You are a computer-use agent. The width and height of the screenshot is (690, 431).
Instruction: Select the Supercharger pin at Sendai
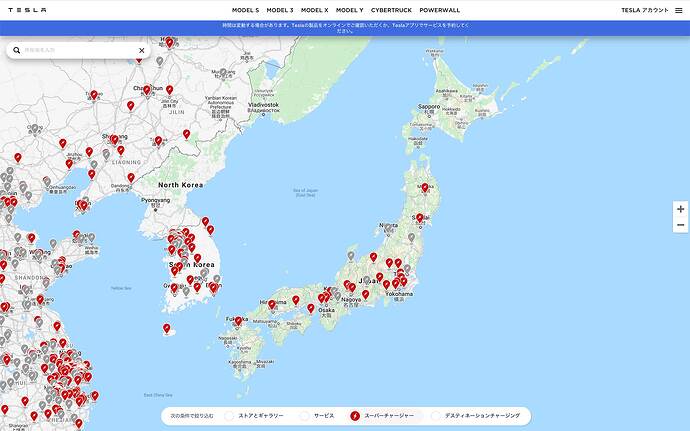[419, 218]
